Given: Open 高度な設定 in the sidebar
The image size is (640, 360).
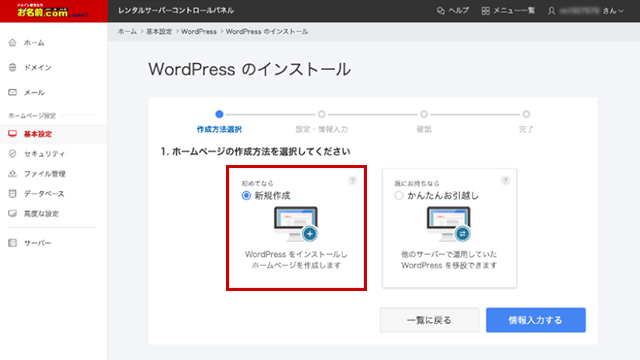Looking at the screenshot, I should (41, 213).
